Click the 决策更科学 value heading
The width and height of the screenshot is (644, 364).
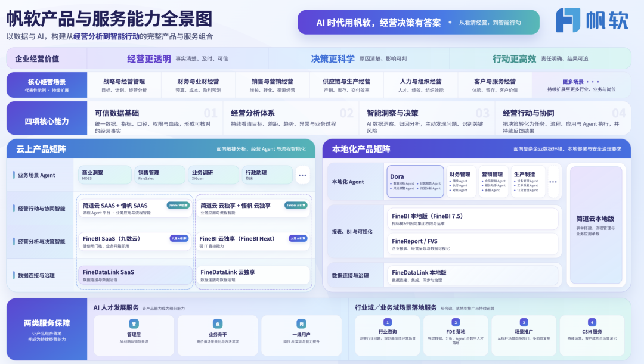(333, 59)
